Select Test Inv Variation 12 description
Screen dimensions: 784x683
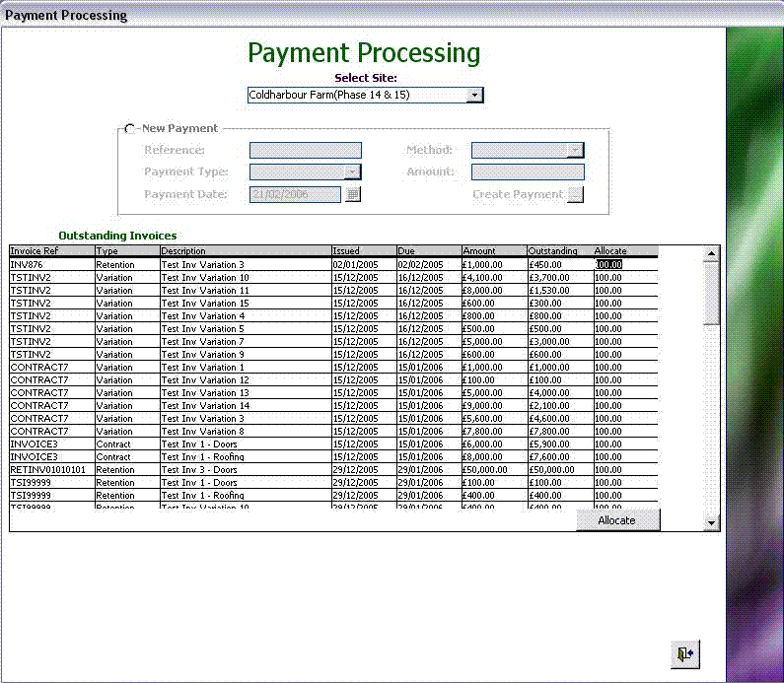coord(205,380)
